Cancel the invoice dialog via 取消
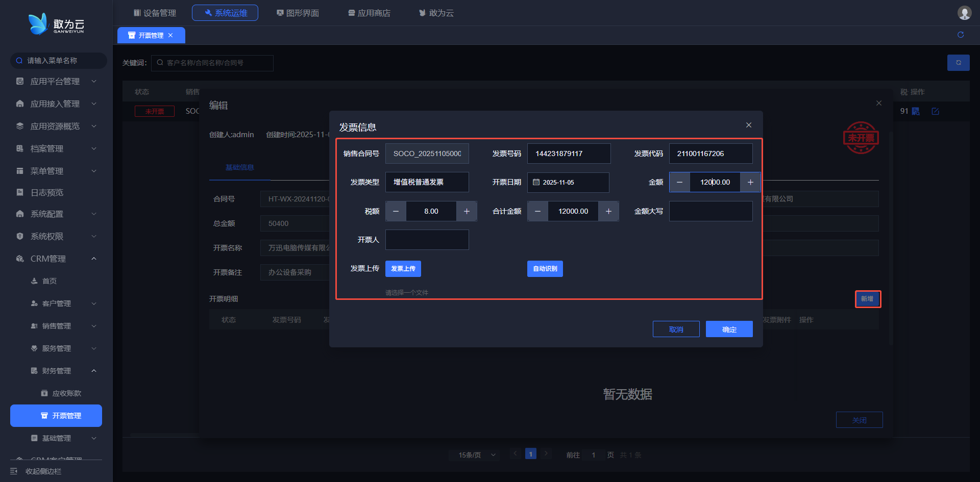This screenshot has width=980, height=482. pyautogui.click(x=676, y=329)
